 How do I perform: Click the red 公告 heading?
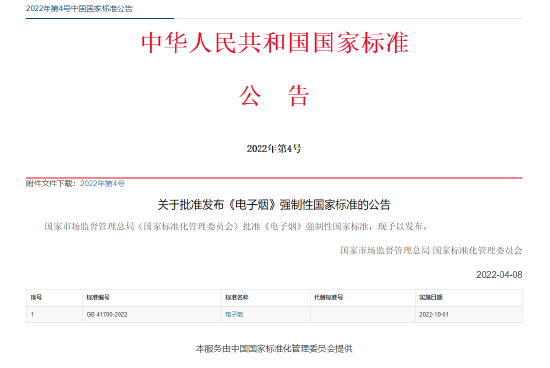click(x=274, y=95)
